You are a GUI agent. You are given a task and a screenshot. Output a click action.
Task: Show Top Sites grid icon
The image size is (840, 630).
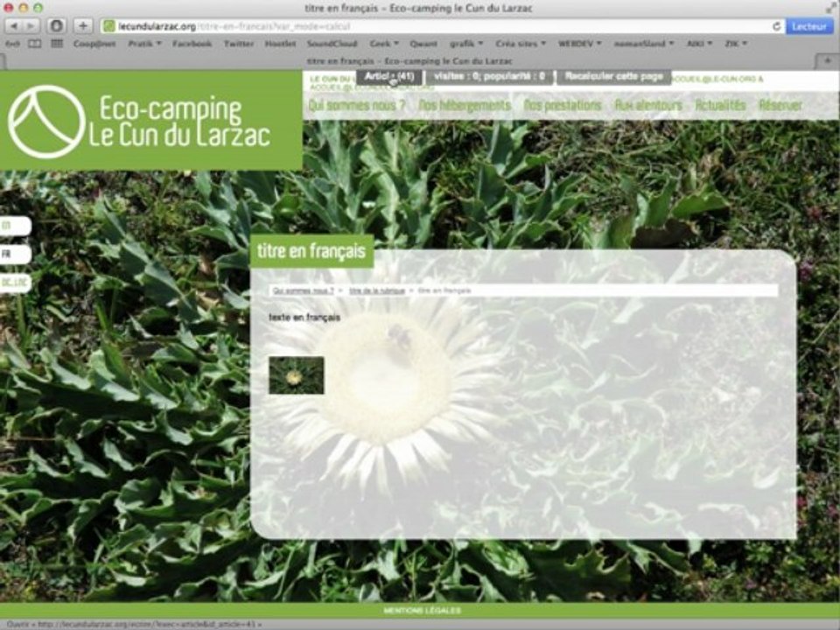pyautogui.click(x=57, y=44)
